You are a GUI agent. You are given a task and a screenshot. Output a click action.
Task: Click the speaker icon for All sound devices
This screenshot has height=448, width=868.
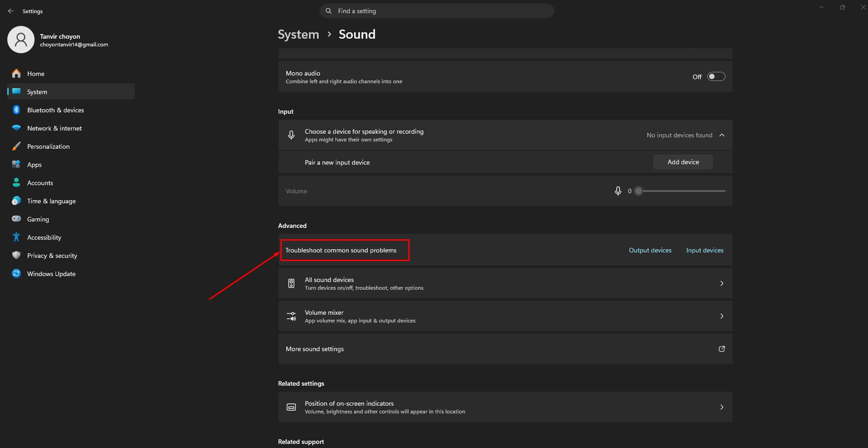[291, 283]
